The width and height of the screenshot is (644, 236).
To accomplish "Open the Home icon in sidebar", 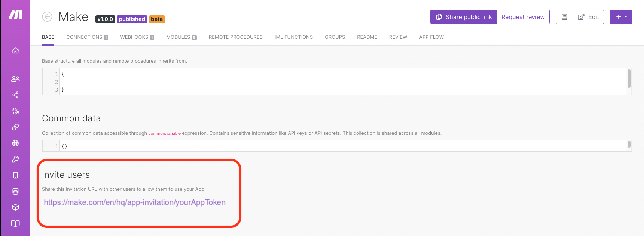I will pyautogui.click(x=15, y=51).
